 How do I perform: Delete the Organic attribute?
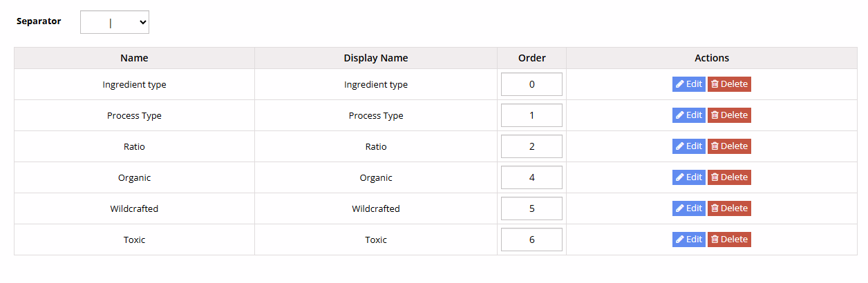coord(729,177)
